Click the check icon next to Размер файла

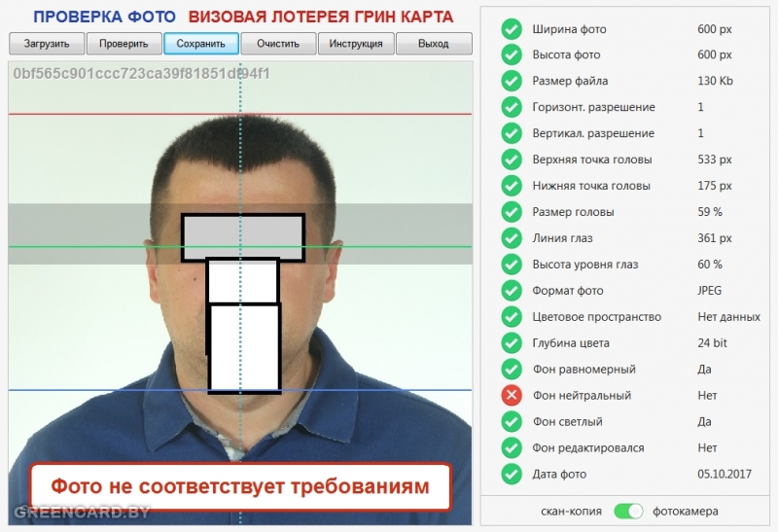click(512, 81)
